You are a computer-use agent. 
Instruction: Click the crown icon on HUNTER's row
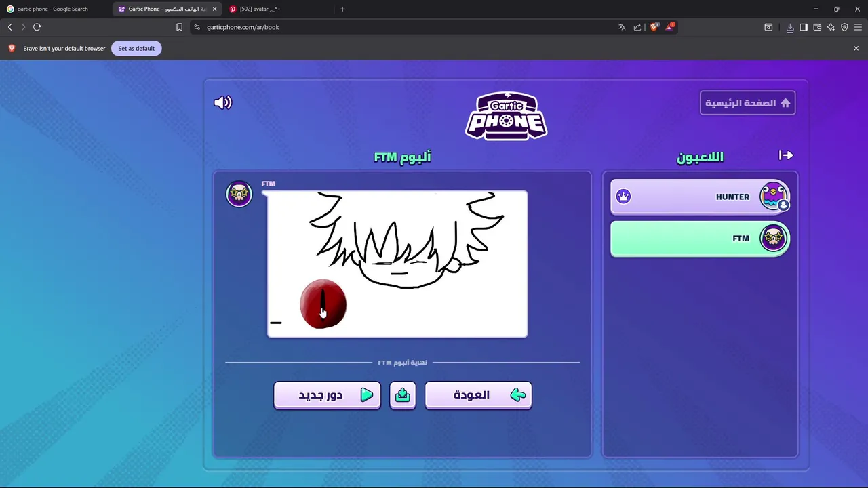(623, 197)
